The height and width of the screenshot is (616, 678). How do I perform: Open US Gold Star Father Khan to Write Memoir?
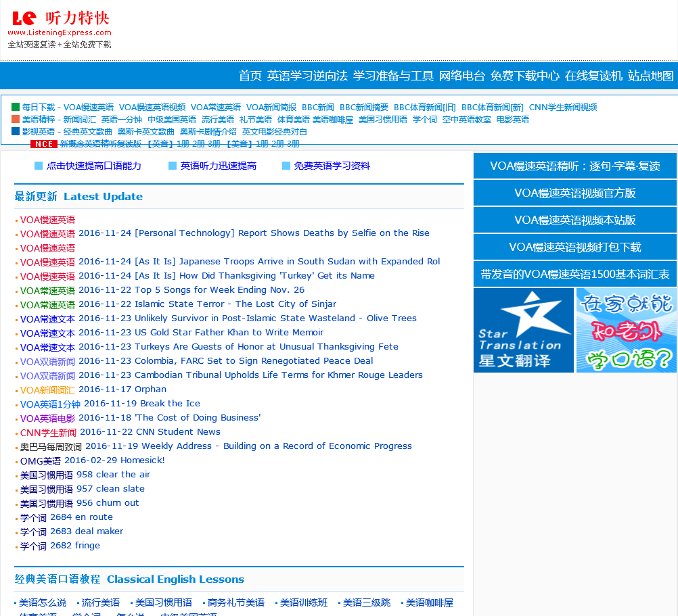(201, 333)
